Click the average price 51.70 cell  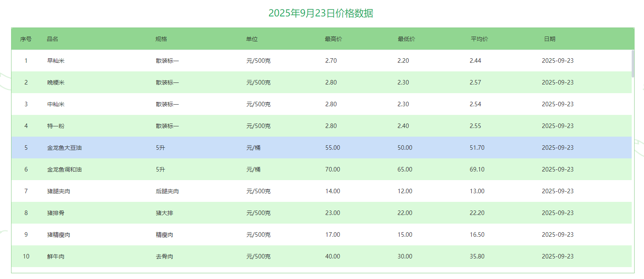477,148
